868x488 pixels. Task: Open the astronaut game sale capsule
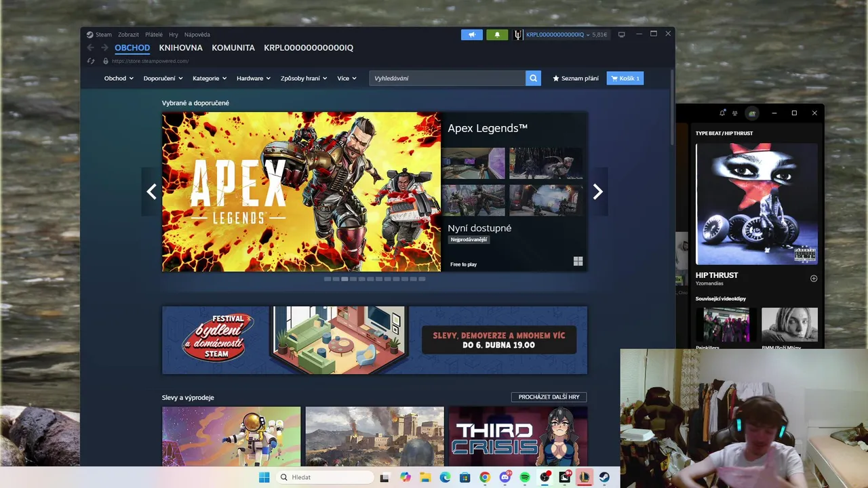[x=231, y=436]
